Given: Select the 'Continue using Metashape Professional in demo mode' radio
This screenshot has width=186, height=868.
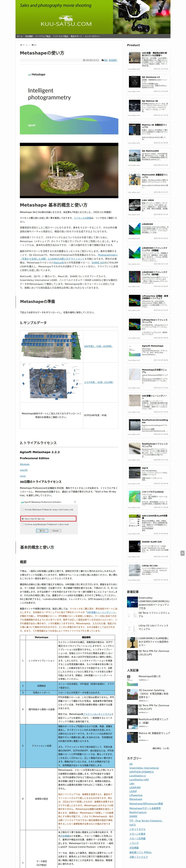Looking at the screenshot, I should coord(23,524).
